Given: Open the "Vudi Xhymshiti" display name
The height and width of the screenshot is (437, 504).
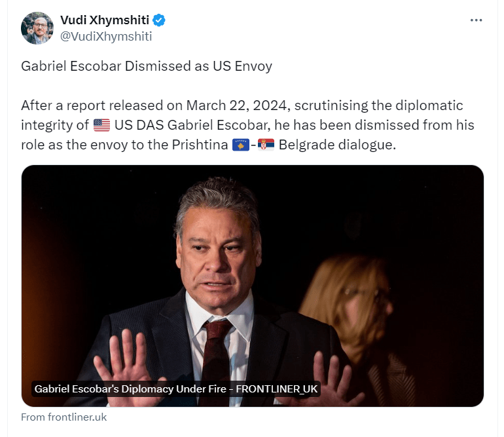Looking at the screenshot, I should [105, 20].
